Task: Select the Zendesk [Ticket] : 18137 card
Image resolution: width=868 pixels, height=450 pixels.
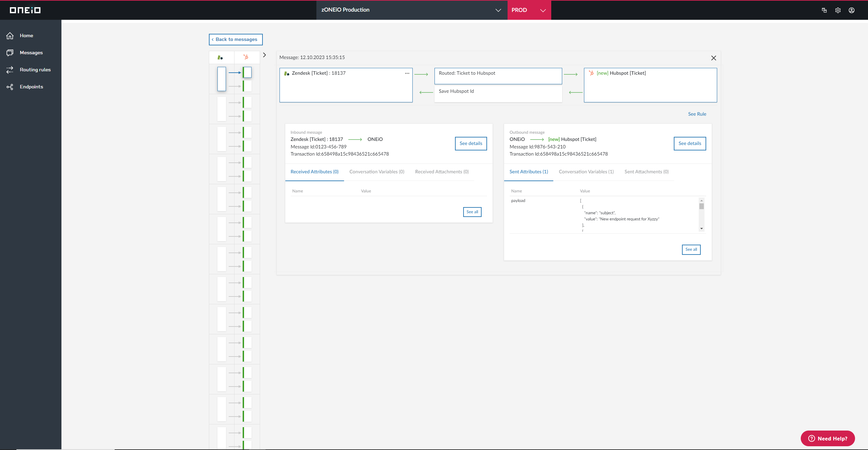Action: 346,85
